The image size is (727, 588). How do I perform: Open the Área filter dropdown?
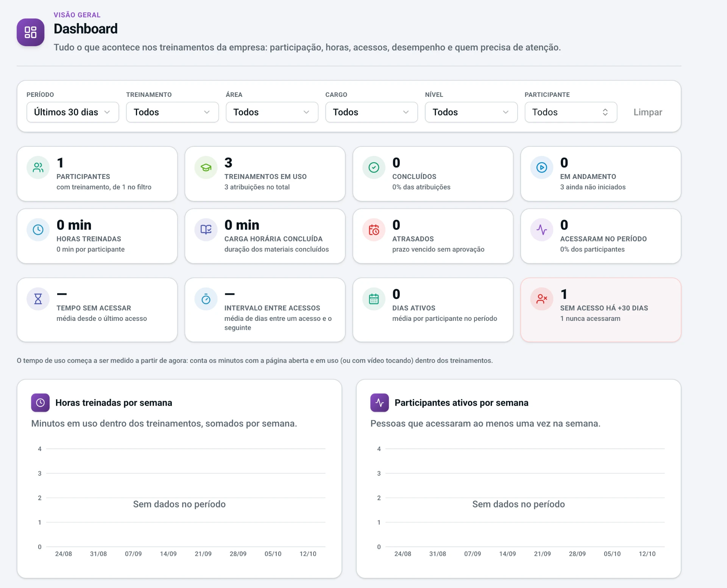coord(272,112)
